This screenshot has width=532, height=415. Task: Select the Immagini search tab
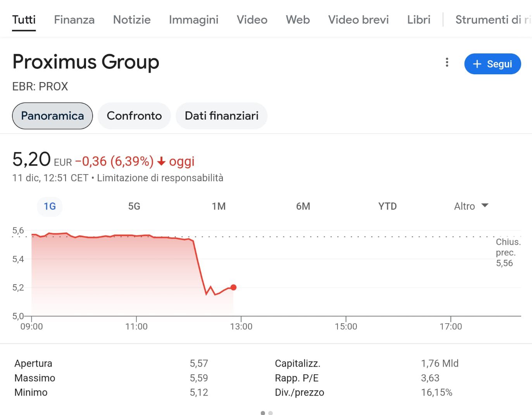point(193,20)
